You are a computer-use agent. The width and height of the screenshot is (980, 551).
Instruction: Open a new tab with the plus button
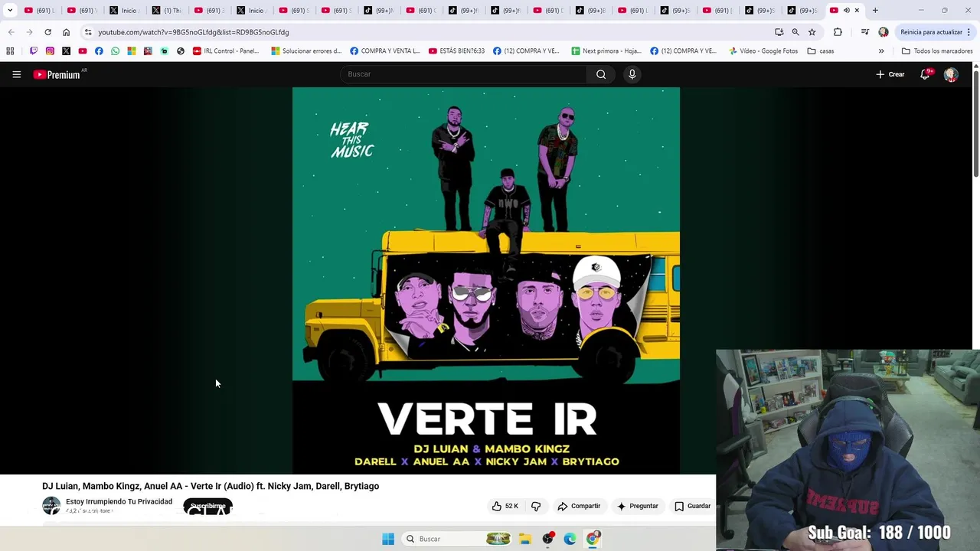tap(875, 11)
